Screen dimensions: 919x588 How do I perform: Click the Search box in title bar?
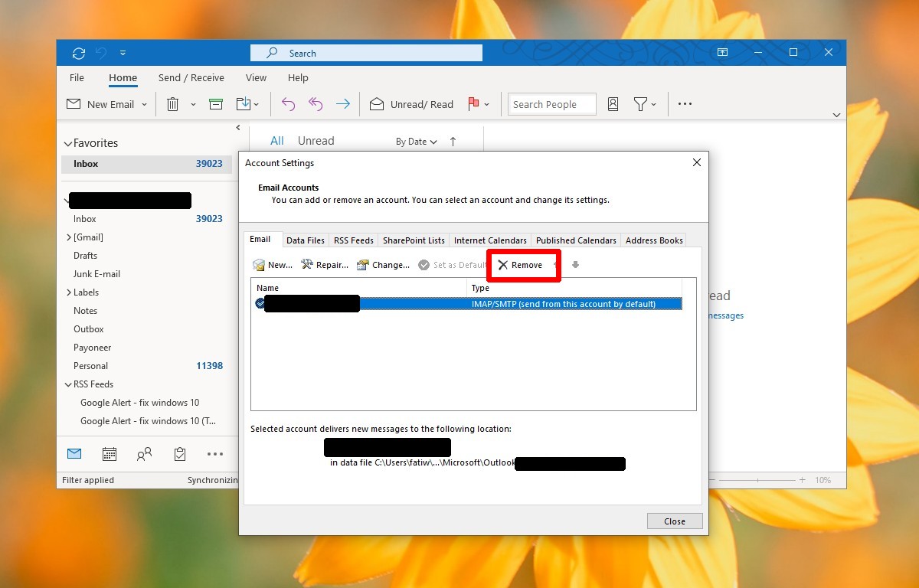(366, 53)
